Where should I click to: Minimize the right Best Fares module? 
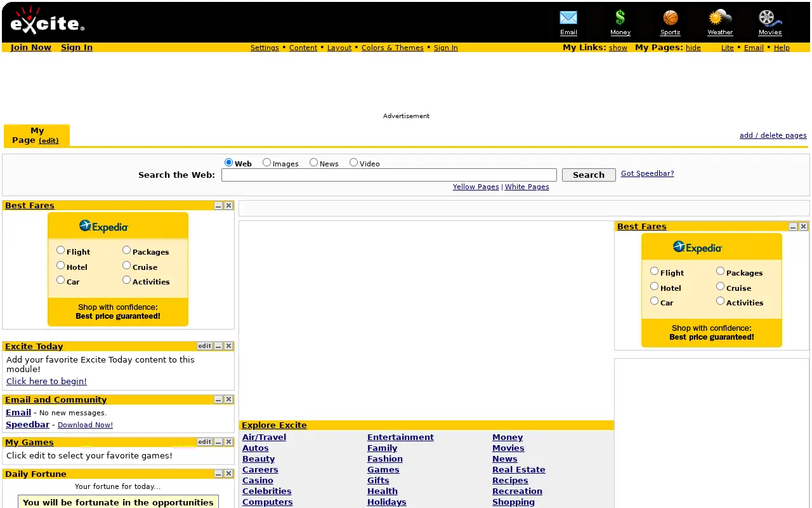click(x=793, y=227)
